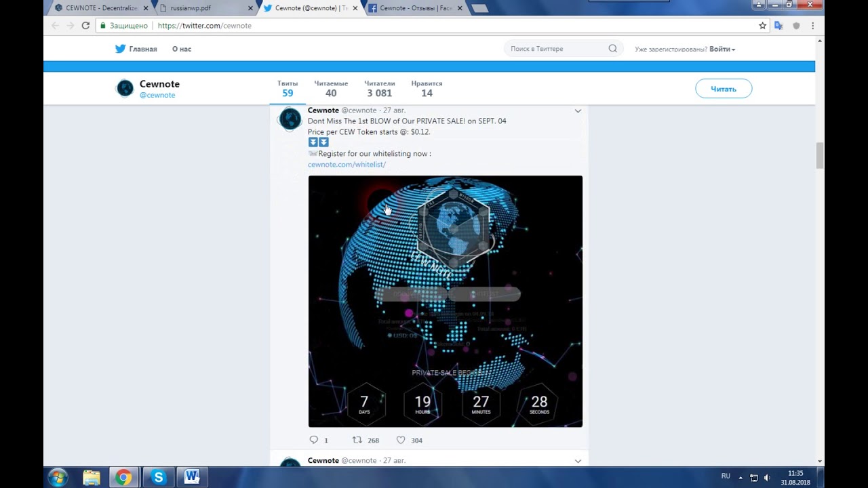Viewport: 868px width, 488px height.
Task: Click the shield extension icon in toolbar
Action: [x=796, y=26]
